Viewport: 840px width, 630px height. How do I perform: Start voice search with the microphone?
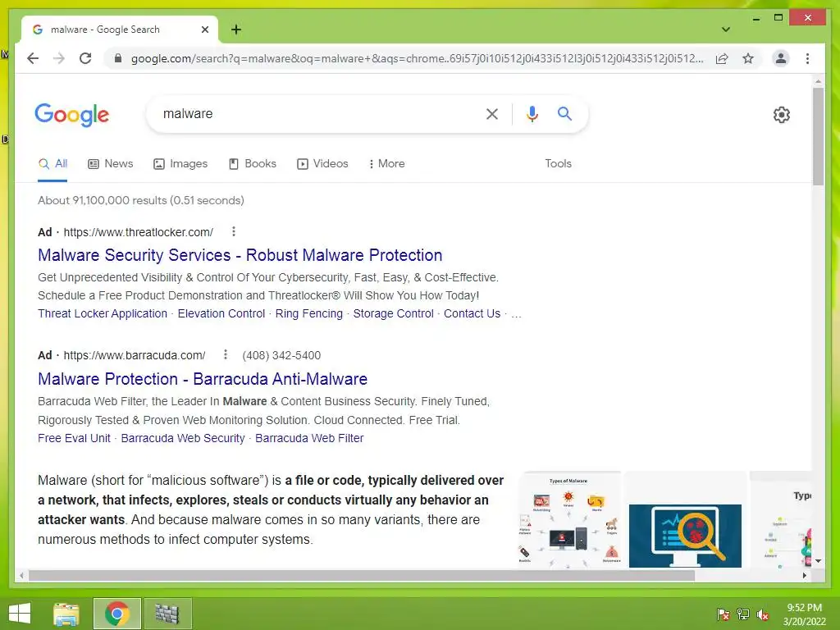point(532,113)
